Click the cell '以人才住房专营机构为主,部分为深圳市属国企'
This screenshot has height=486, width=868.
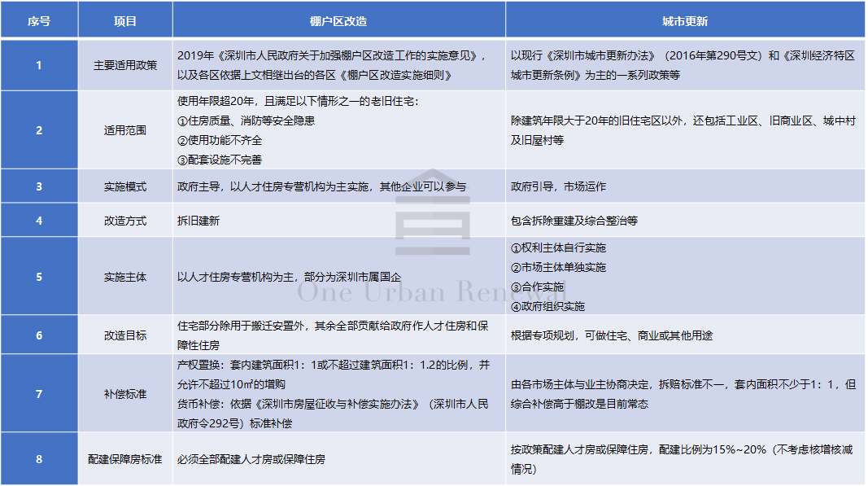tap(338, 277)
